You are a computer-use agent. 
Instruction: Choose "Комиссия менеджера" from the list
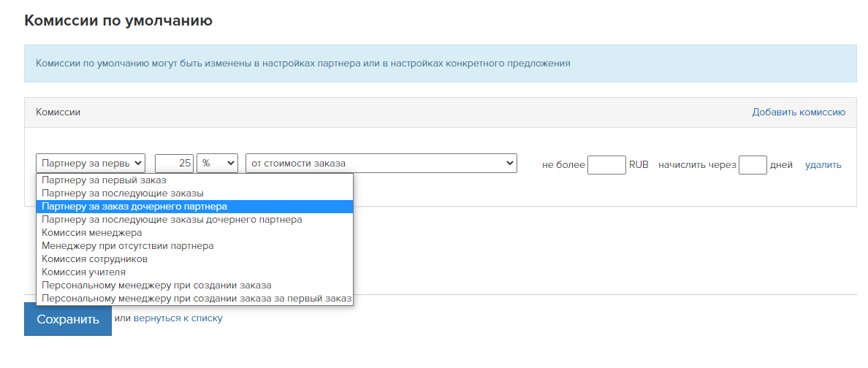(x=194, y=233)
